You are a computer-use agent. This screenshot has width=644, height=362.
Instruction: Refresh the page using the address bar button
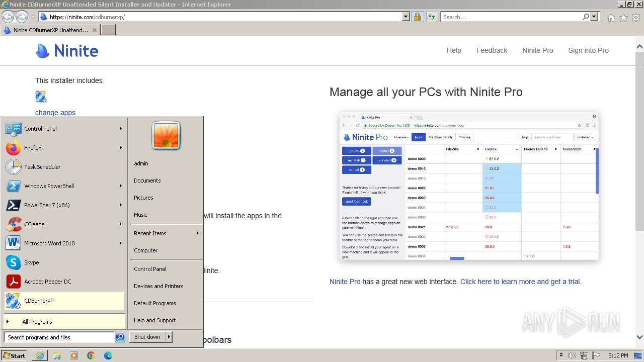coord(431,17)
